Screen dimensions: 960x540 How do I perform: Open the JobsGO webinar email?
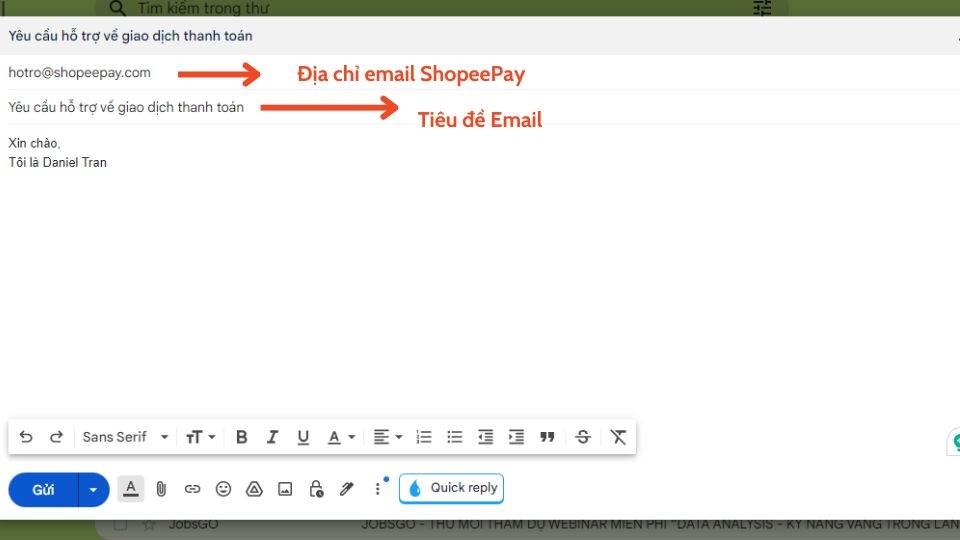click(660, 525)
